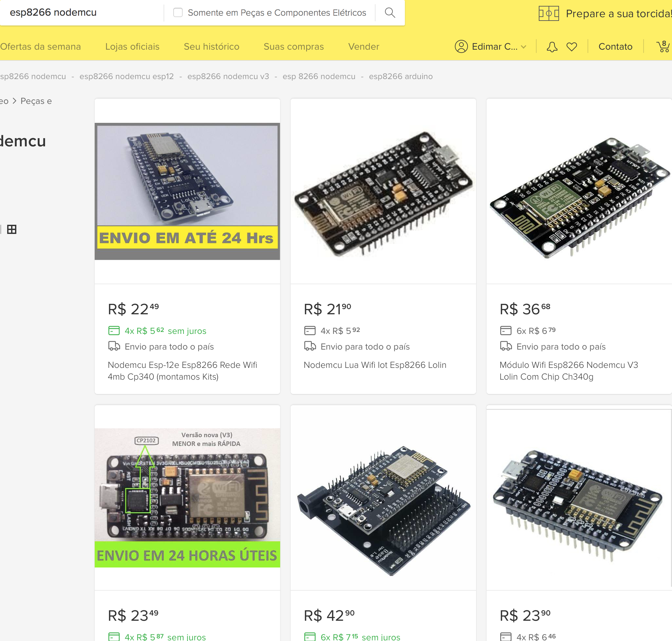Click card icon beside 6x R$ 7,15 sem juros

coord(310,636)
